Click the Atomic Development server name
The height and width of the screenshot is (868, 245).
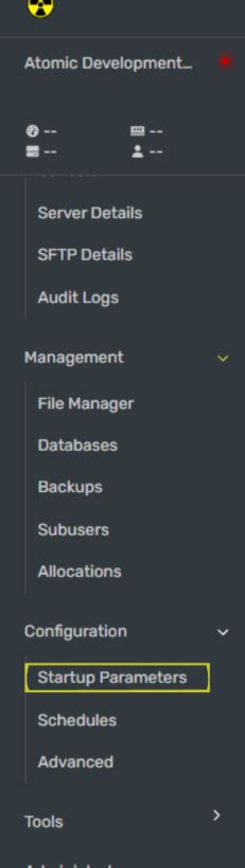click(x=108, y=63)
